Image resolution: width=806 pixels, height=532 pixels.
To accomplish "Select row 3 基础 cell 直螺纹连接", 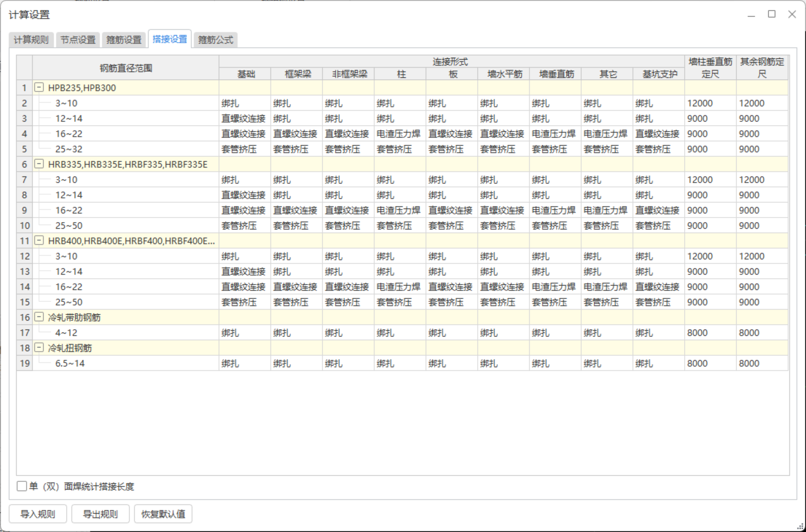I will (x=245, y=119).
